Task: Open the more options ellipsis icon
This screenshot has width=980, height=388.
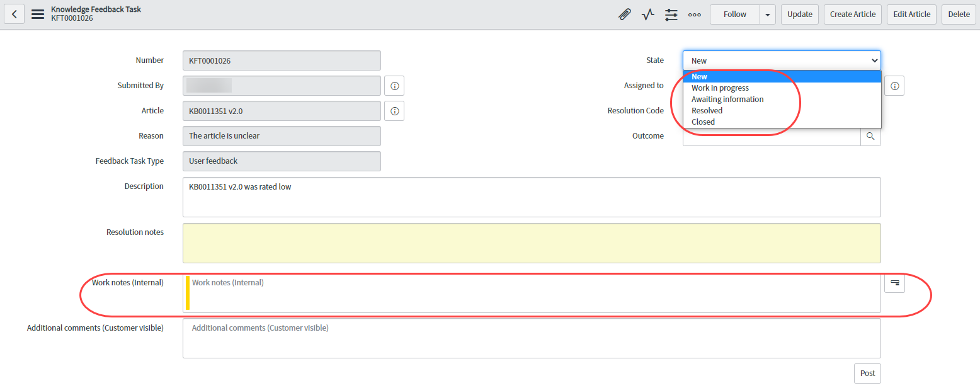Action: (694, 14)
